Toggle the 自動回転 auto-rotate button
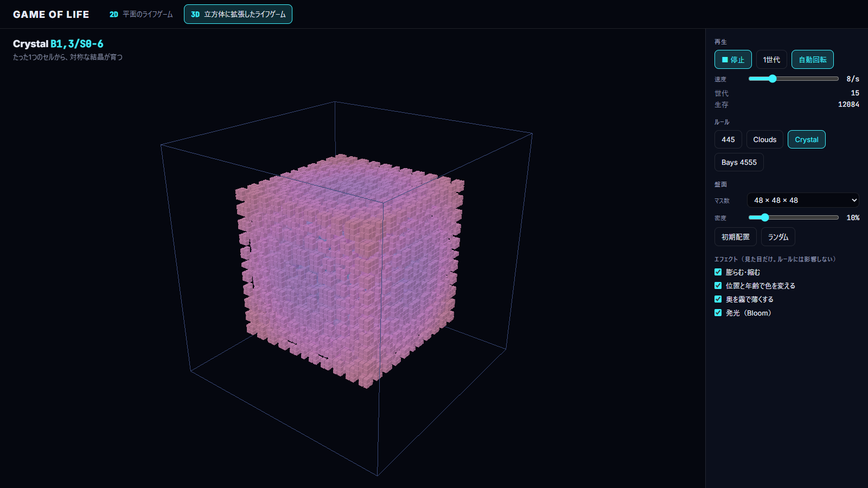Viewport: 868px width, 488px height. coord(813,60)
